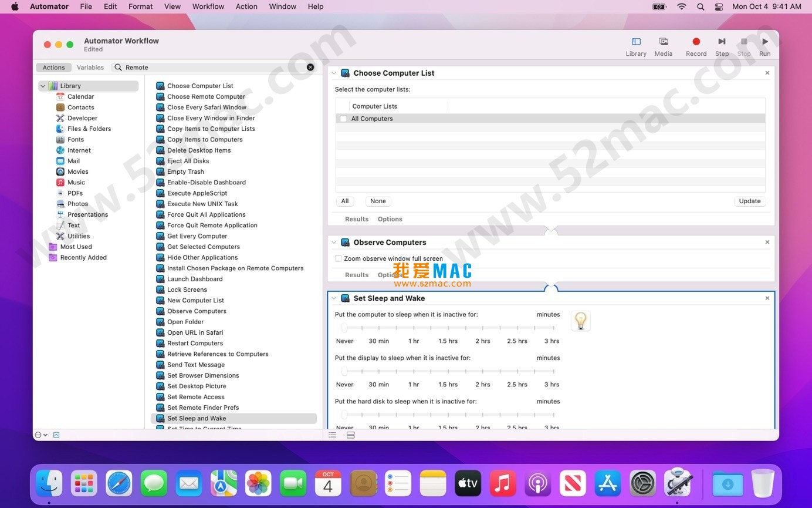Collapse the Choose Computer List action
This screenshot has height=508, width=812.
[x=334, y=73]
